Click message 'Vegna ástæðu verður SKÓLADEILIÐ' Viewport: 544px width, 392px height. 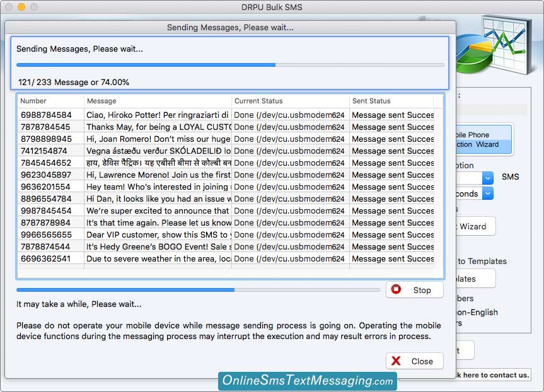click(158, 151)
